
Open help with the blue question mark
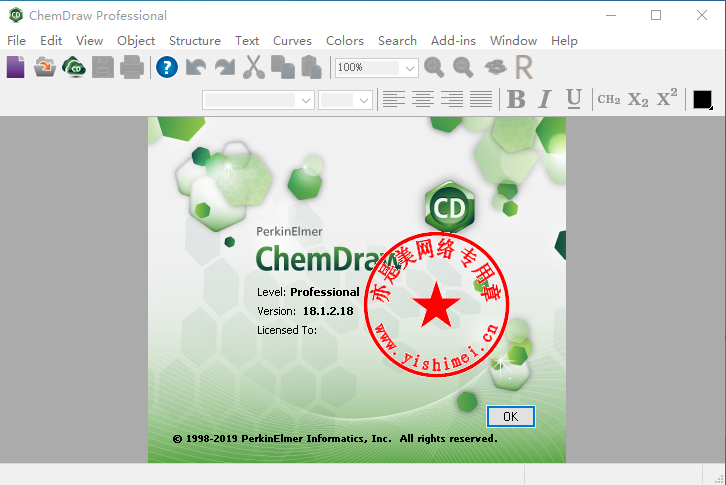pyautogui.click(x=167, y=67)
